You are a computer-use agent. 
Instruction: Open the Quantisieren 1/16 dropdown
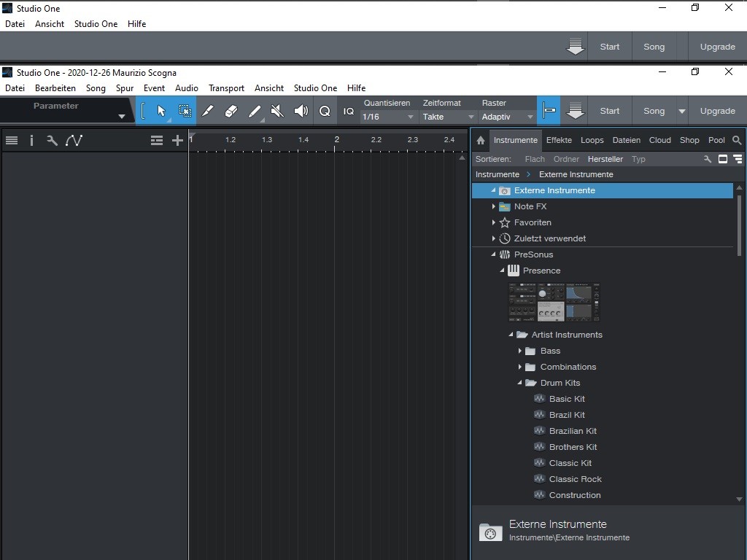[388, 117]
